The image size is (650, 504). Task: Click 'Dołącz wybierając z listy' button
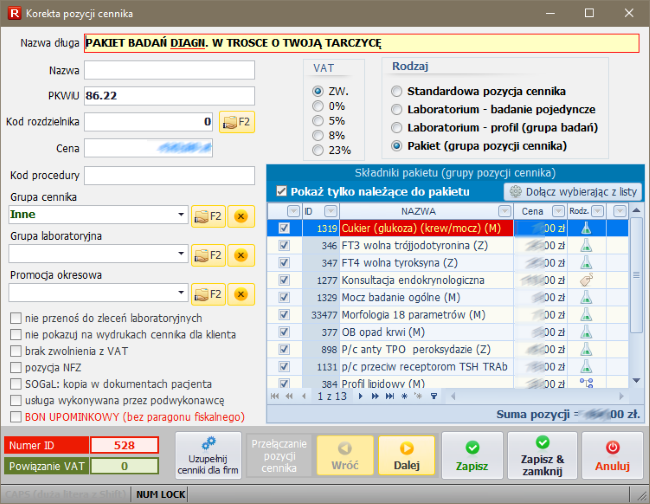[x=573, y=191]
